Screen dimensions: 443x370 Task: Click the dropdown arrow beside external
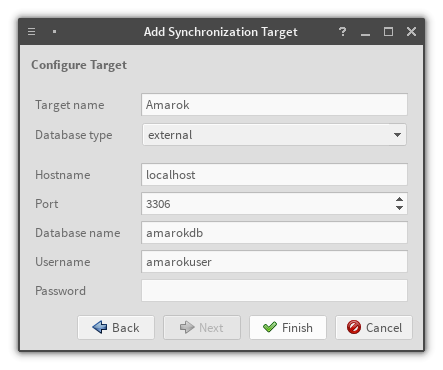pos(397,135)
